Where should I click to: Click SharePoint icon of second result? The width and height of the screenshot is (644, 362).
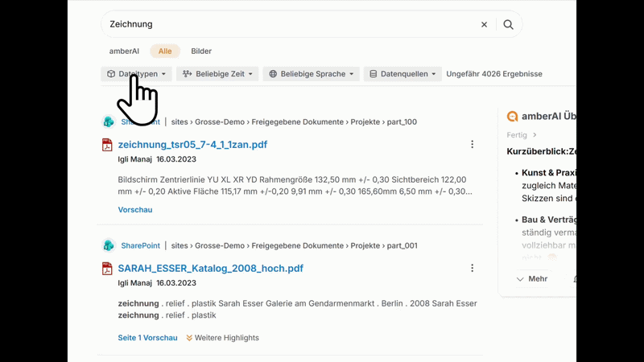tap(108, 246)
